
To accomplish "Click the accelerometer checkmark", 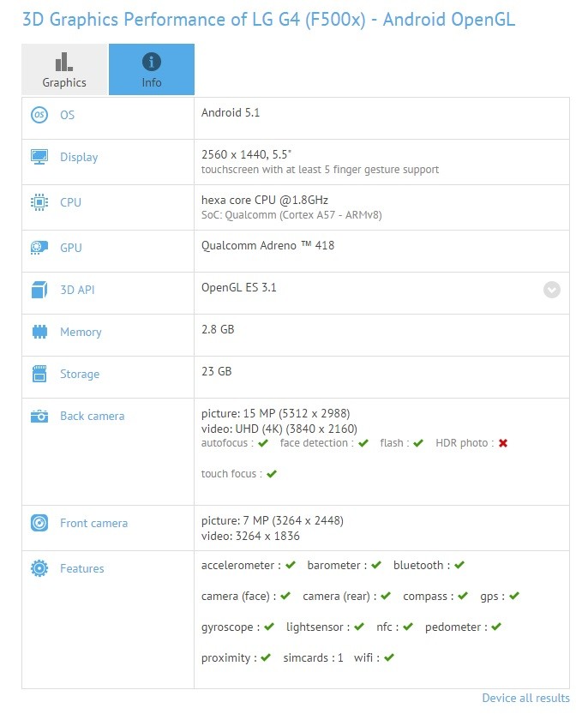I will 290,565.
